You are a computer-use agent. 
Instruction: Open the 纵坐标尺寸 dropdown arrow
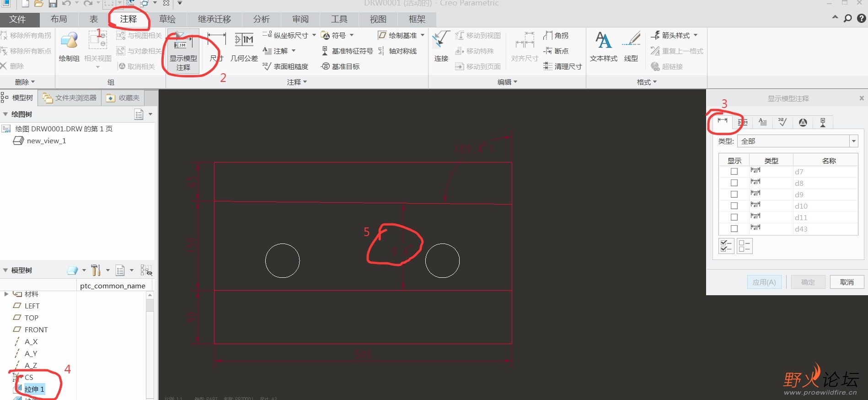[x=314, y=35]
